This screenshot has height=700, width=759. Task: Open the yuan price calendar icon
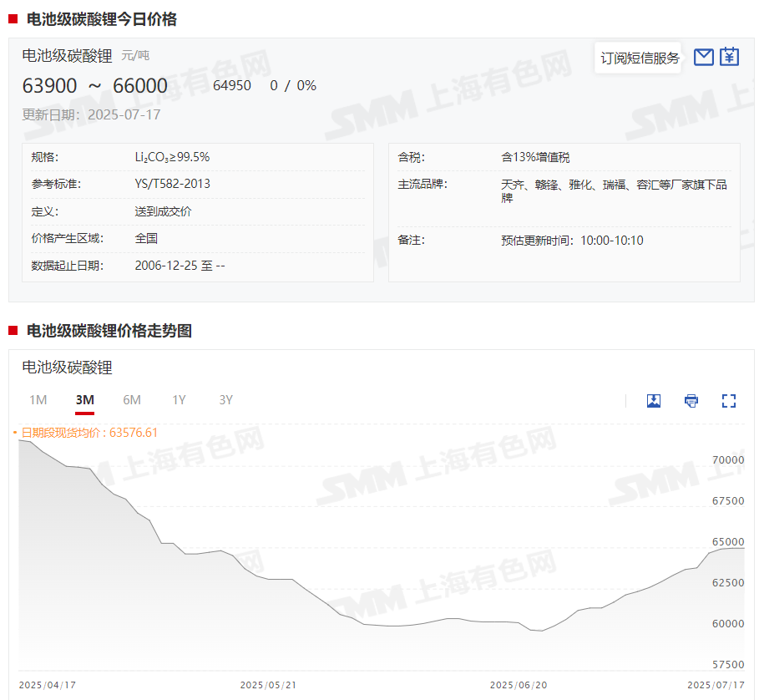point(730,57)
